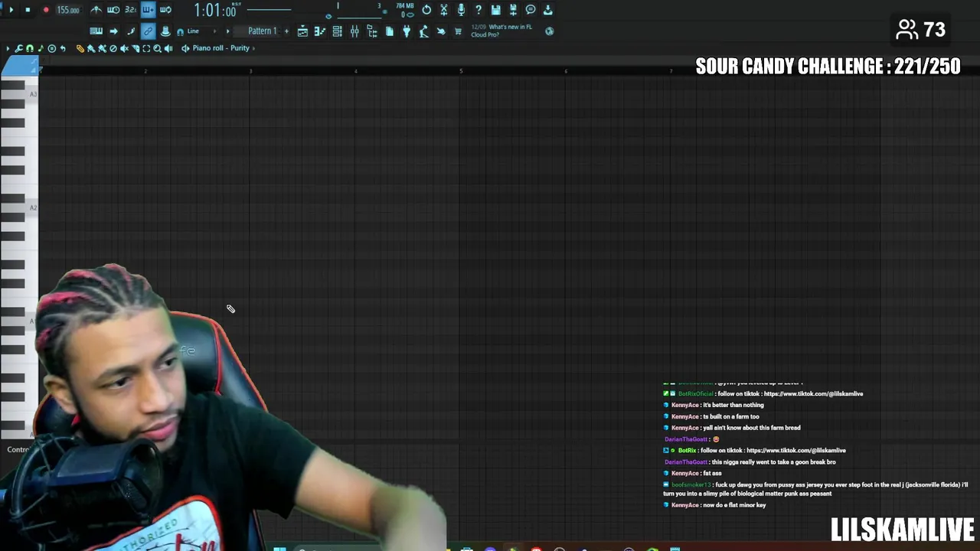
Task: Open the piano roll stamp tool
Action: pos(52,48)
